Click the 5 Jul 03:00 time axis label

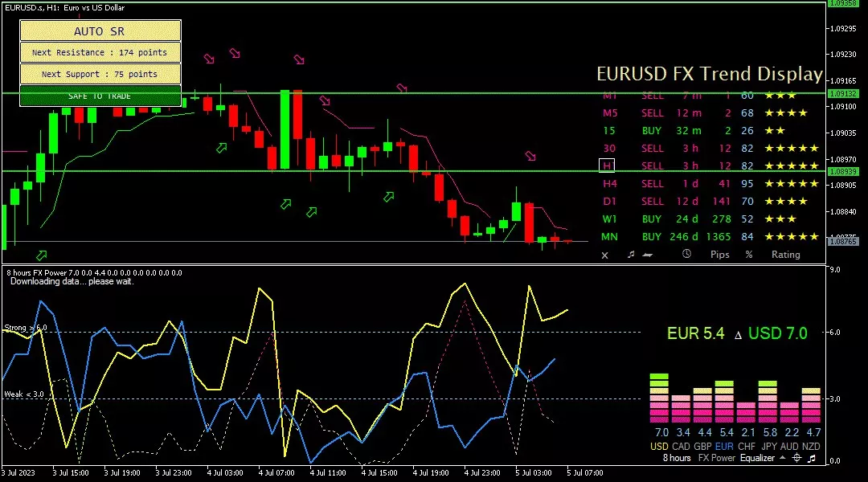click(x=533, y=473)
